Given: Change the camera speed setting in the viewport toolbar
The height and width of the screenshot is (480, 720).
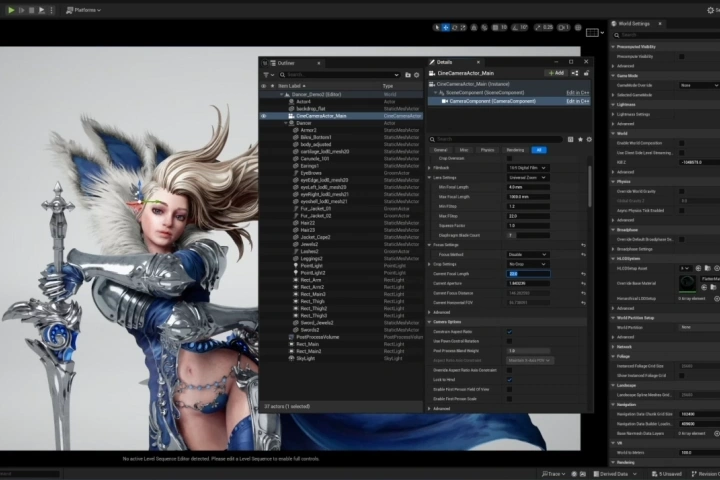Looking at the screenshot, I should point(563,28).
